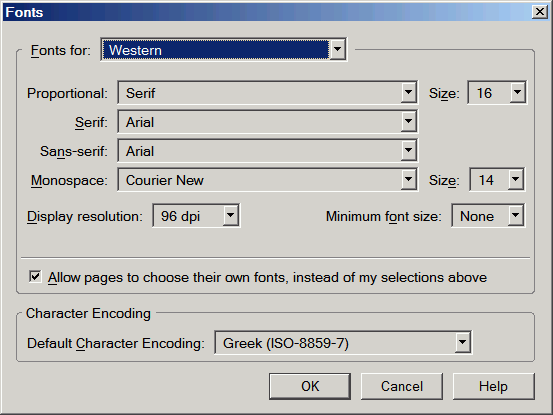Image resolution: width=553 pixels, height=415 pixels.
Task: Confirm with the OK button
Action: (x=310, y=386)
